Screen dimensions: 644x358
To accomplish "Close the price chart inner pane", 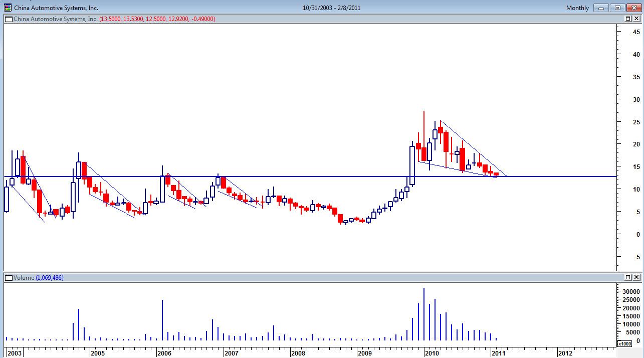I will (636, 19).
